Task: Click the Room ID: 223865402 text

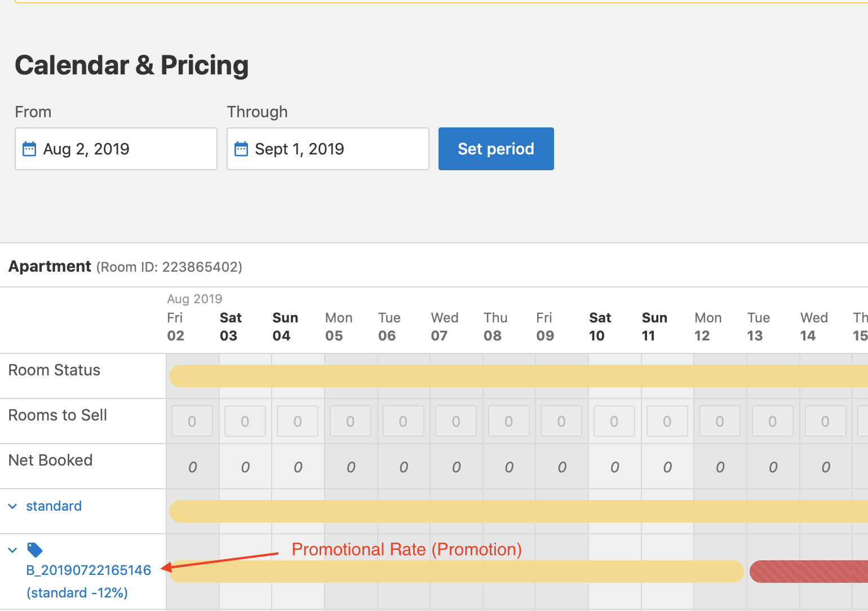Action: 169,267
